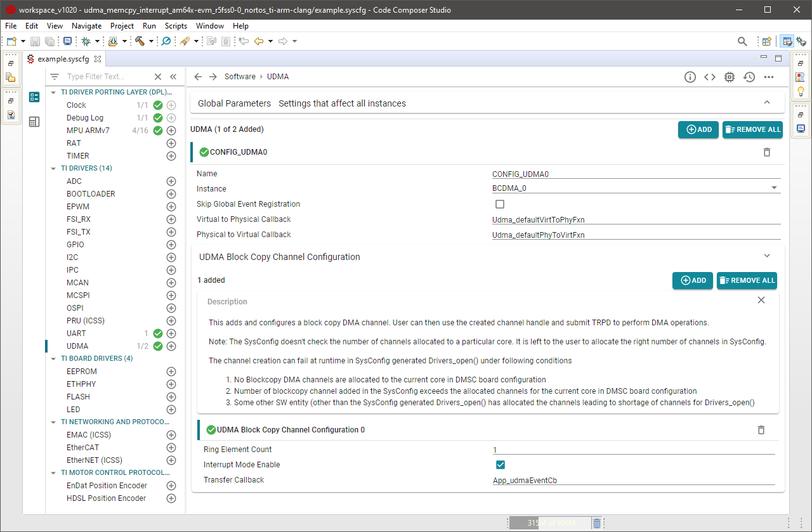
Task: Select the Build hammer icon
Action: point(141,41)
